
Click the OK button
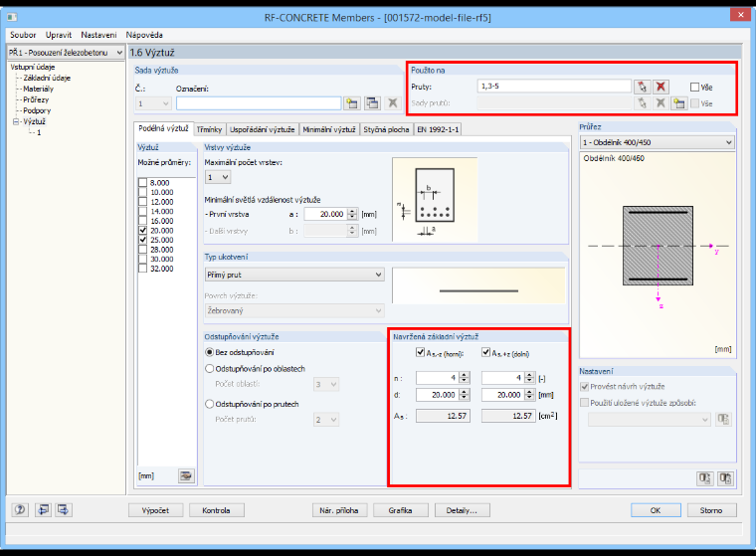656,510
